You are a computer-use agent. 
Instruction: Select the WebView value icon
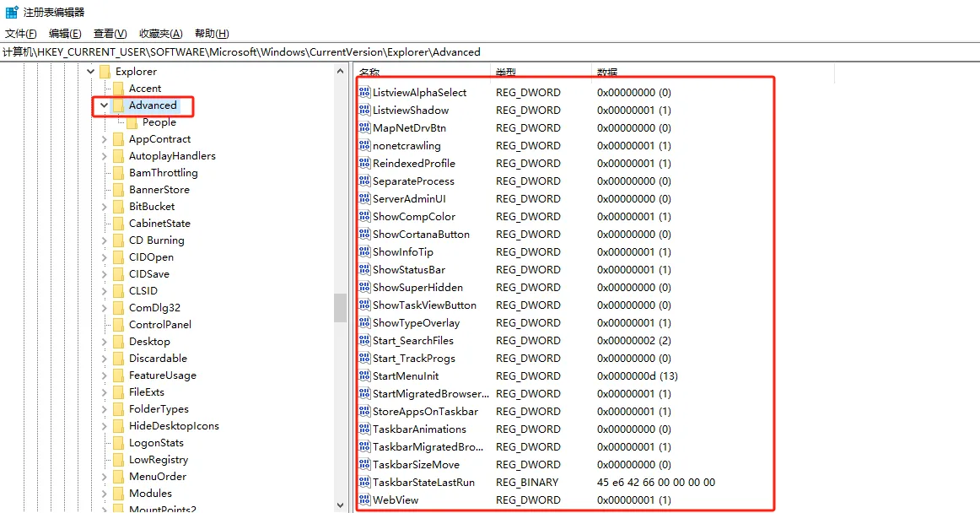[x=365, y=499]
